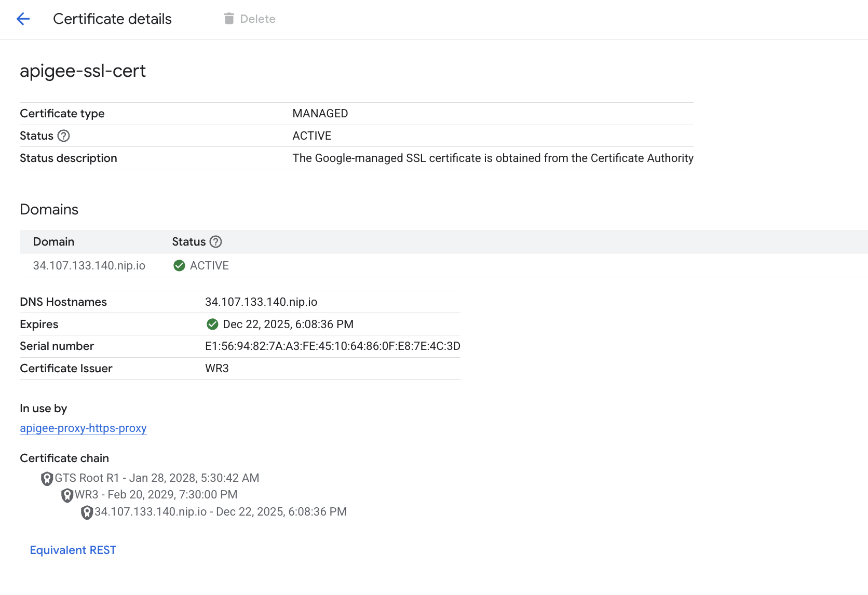Open the apigee-proxy-https-proxy link
Screen dimensions: 868x595
[x=83, y=428]
